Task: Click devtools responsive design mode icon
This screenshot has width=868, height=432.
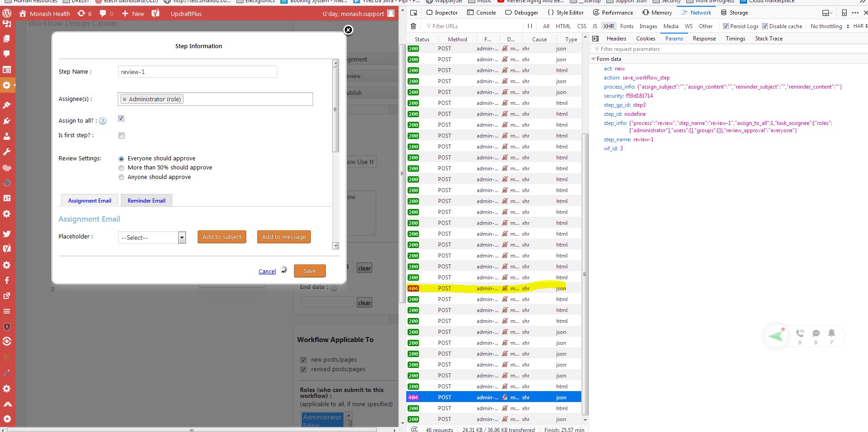Action: pyautogui.click(x=844, y=13)
